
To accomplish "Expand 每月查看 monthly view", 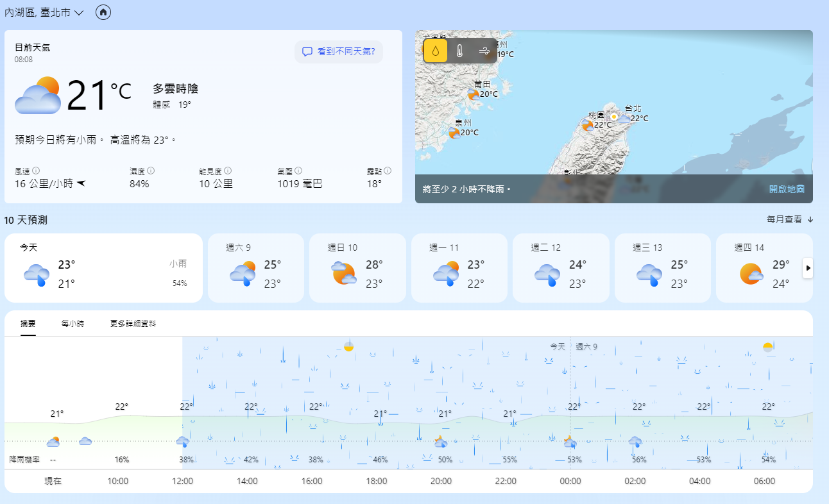I will (x=789, y=219).
